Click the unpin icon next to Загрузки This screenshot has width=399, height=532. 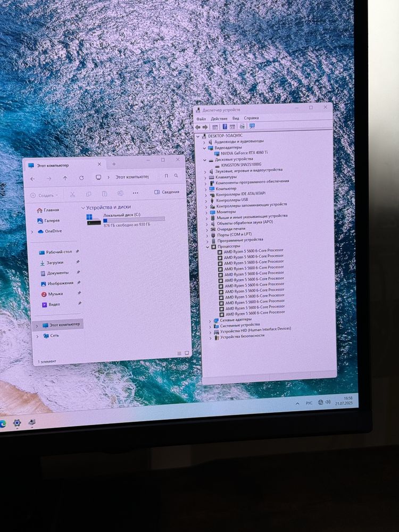(78, 262)
